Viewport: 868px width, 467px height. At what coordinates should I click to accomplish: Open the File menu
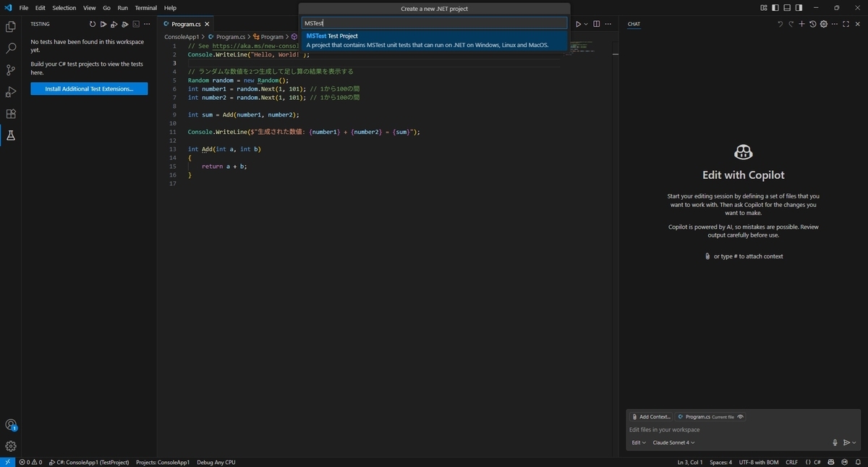24,8
